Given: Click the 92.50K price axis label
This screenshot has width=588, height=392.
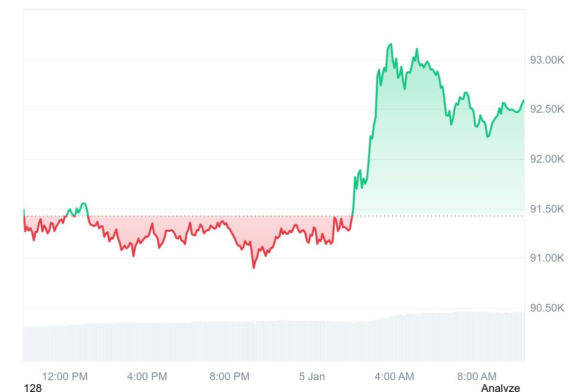Looking at the screenshot, I should [x=547, y=109].
